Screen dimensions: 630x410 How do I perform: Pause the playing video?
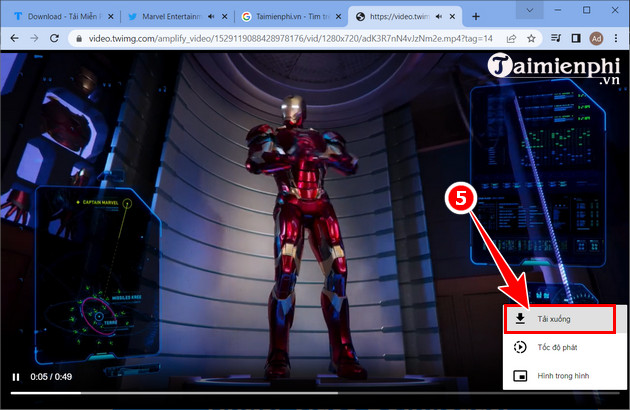coord(16,377)
